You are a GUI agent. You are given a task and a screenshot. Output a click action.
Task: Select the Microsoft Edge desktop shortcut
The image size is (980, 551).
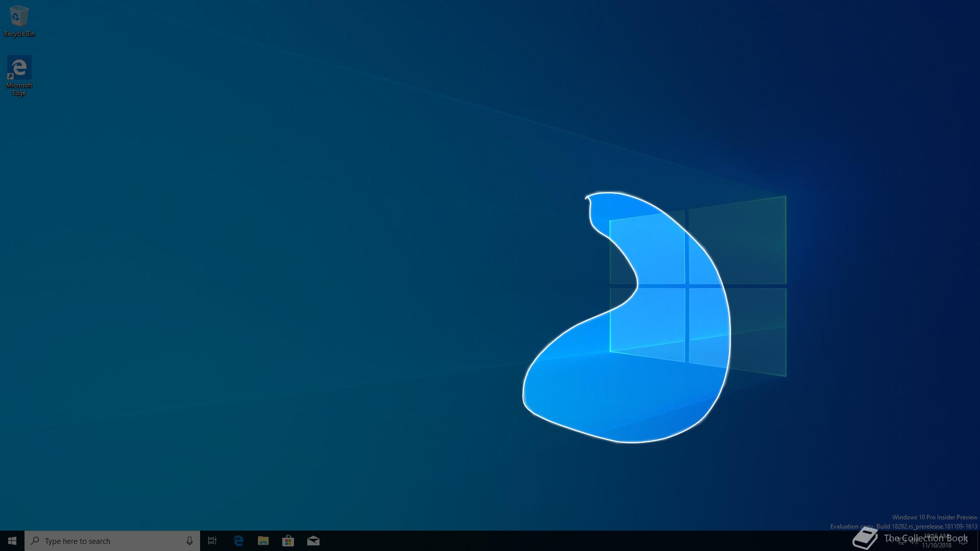point(19,76)
